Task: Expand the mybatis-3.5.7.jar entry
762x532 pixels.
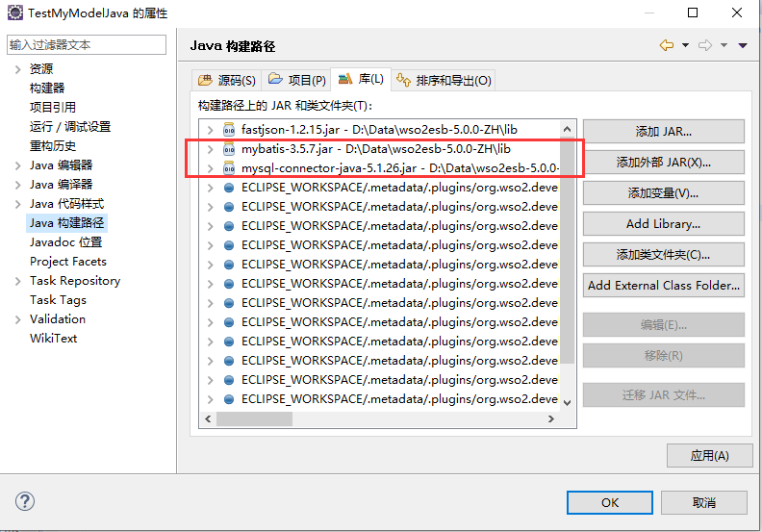Action: [x=211, y=150]
